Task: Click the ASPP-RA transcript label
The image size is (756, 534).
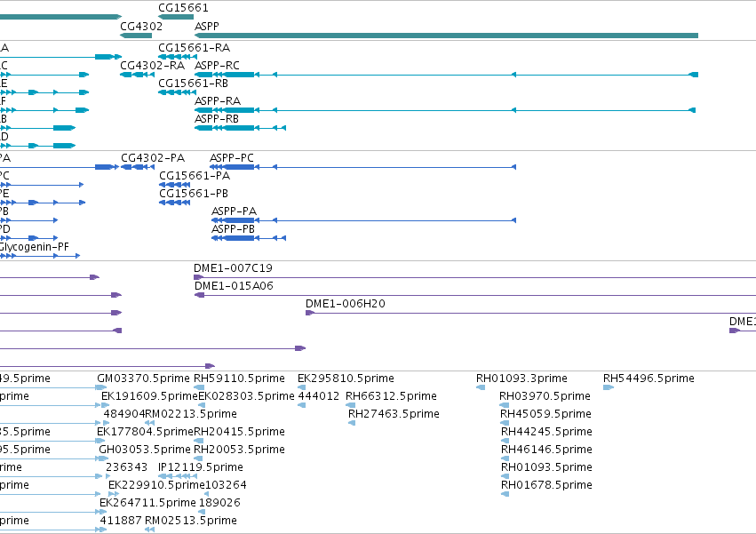Action: point(218,100)
